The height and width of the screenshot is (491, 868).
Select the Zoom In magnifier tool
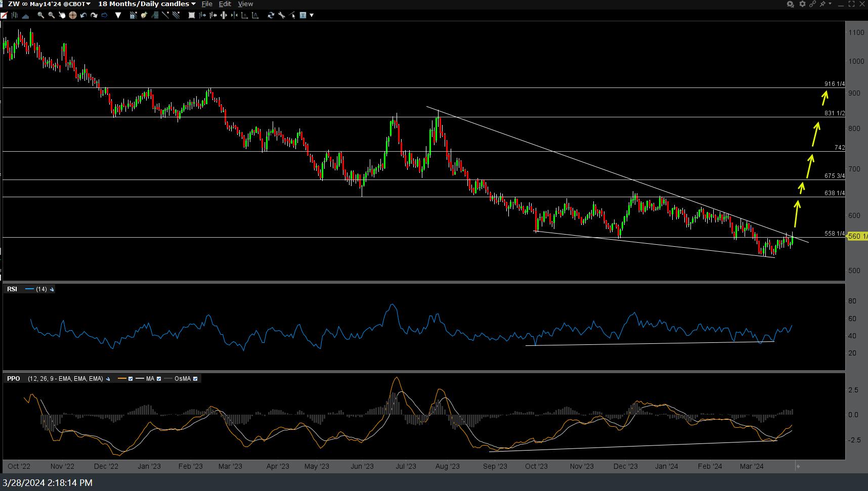pyautogui.click(x=40, y=15)
